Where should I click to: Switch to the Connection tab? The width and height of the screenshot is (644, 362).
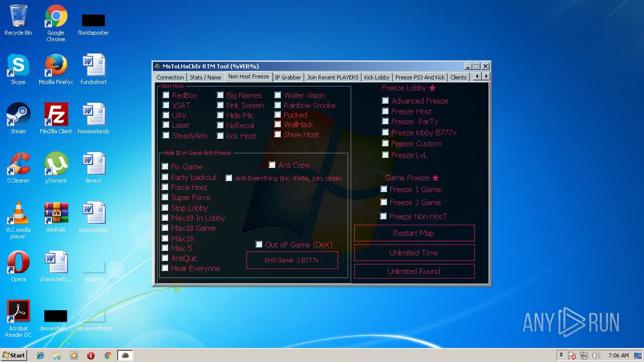point(170,77)
